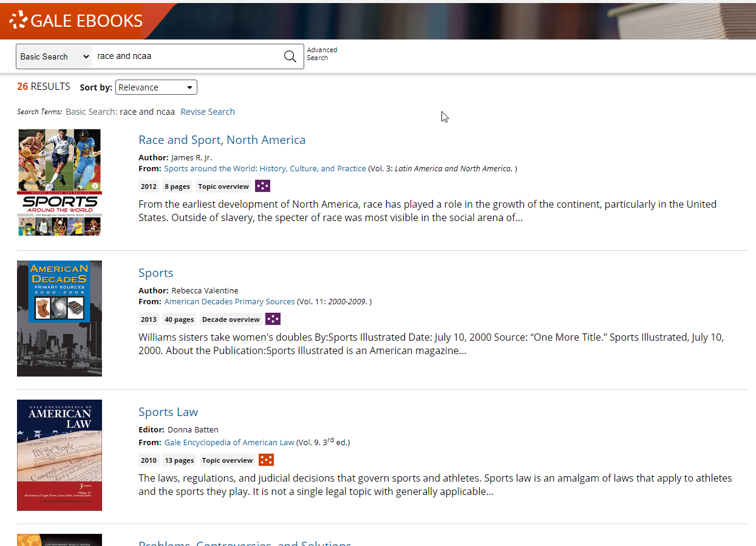Open the partially visible Problems, Controversies, and Solutions result
Image resolution: width=756 pixels, height=546 pixels.
pyautogui.click(x=245, y=542)
